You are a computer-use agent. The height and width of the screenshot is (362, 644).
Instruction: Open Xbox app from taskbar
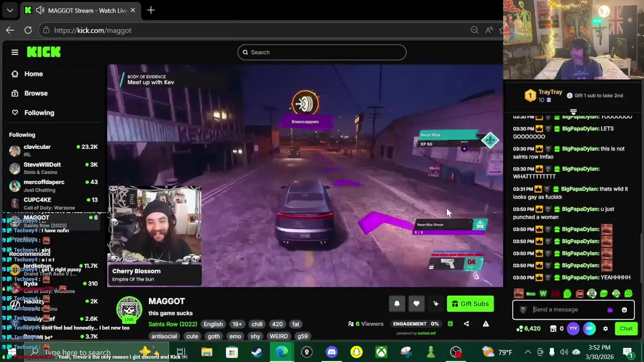(381, 352)
